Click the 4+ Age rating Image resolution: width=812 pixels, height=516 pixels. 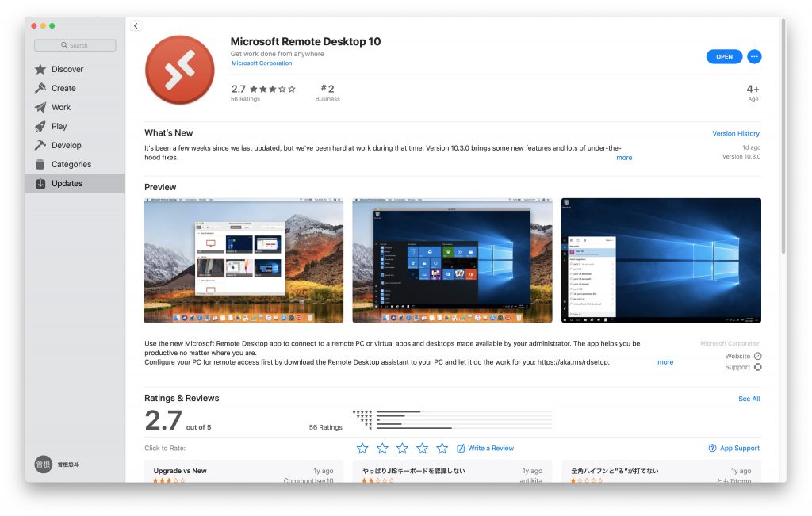[x=753, y=94]
